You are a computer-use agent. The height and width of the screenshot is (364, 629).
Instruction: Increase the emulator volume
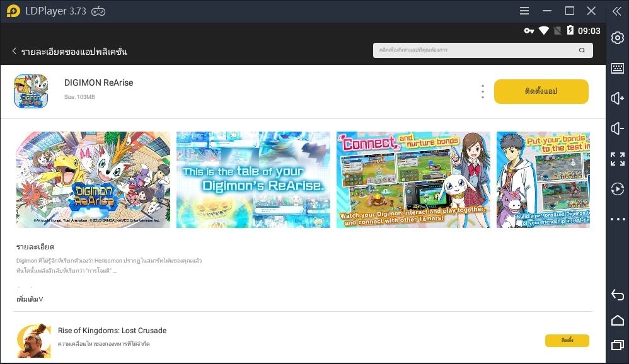[x=617, y=98]
